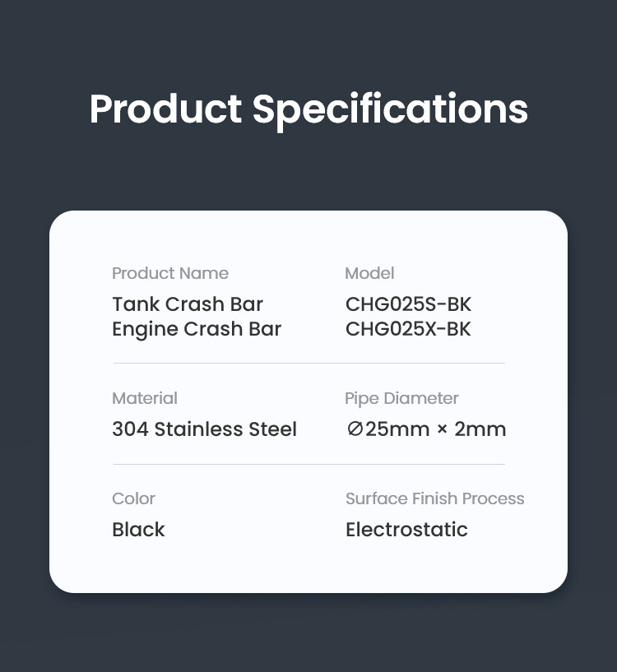Click model number CHG025X-BK
This screenshot has height=672, width=617.
click(x=408, y=329)
